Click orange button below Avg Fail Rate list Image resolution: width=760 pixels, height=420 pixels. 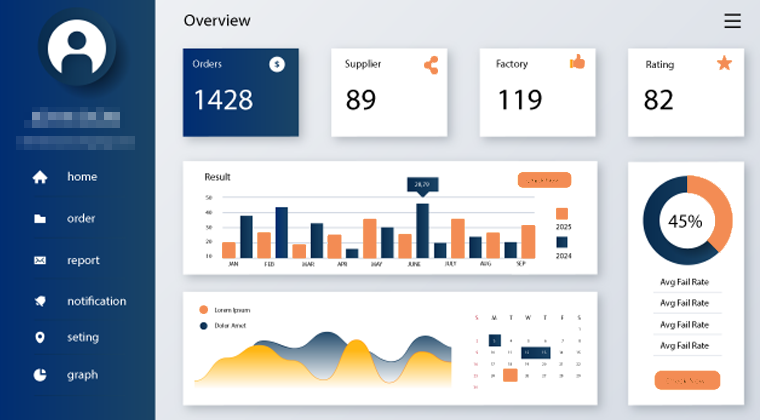pos(687,380)
